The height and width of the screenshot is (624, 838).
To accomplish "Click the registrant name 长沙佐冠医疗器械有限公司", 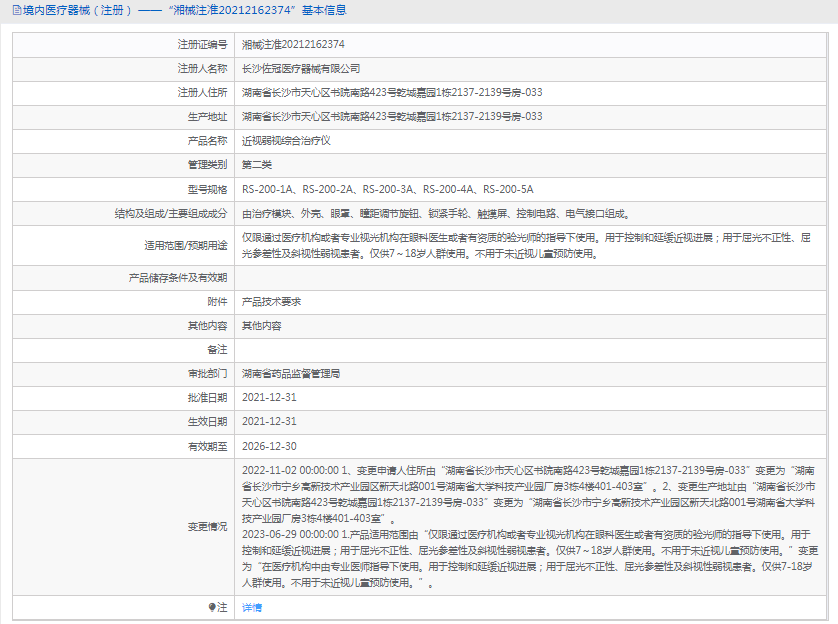I will pos(301,68).
